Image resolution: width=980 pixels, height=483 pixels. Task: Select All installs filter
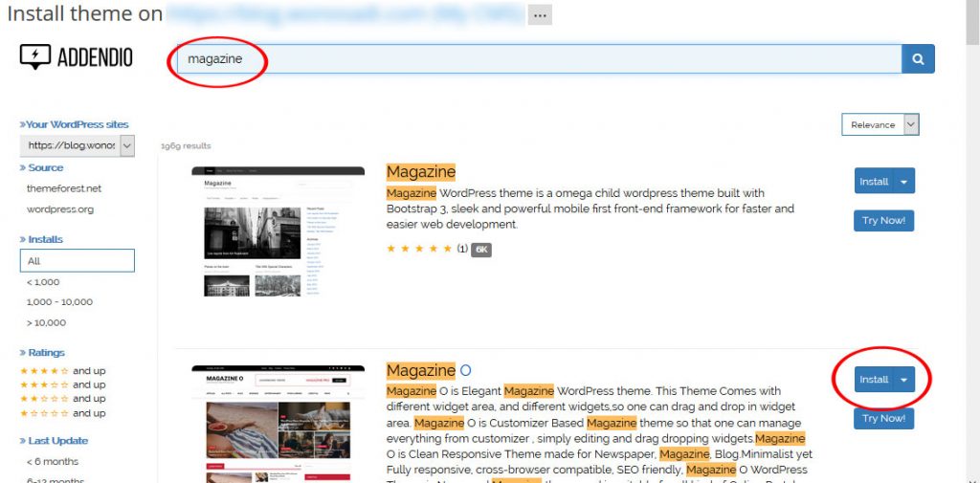pyautogui.click(x=77, y=260)
